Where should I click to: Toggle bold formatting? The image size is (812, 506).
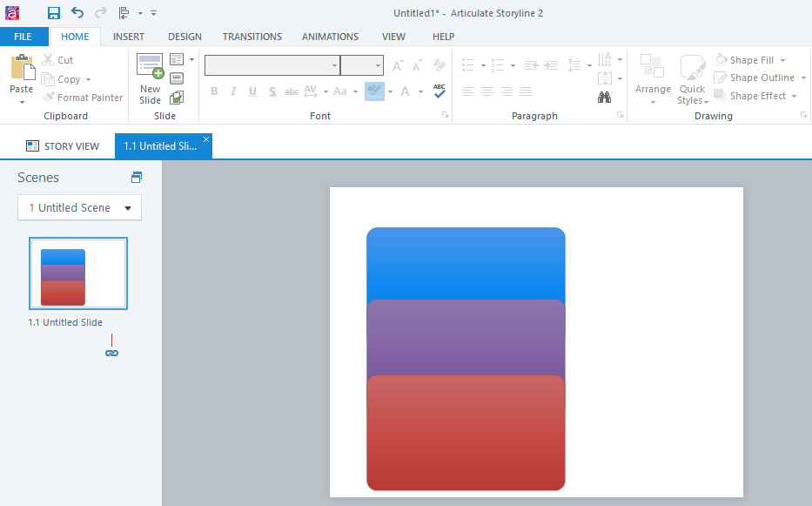[x=213, y=91]
